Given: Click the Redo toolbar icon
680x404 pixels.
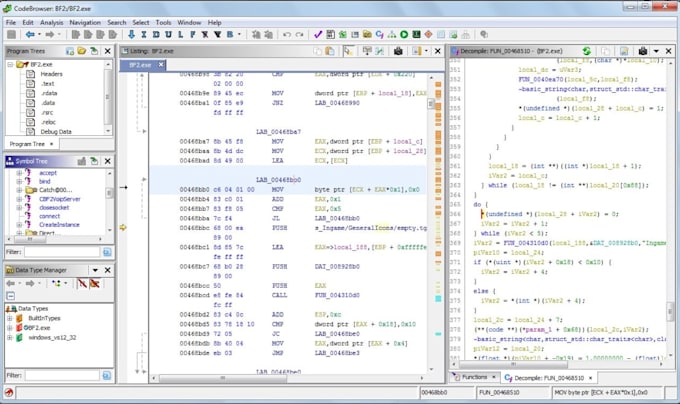Looking at the screenshot, I should (x=300, y=35).
